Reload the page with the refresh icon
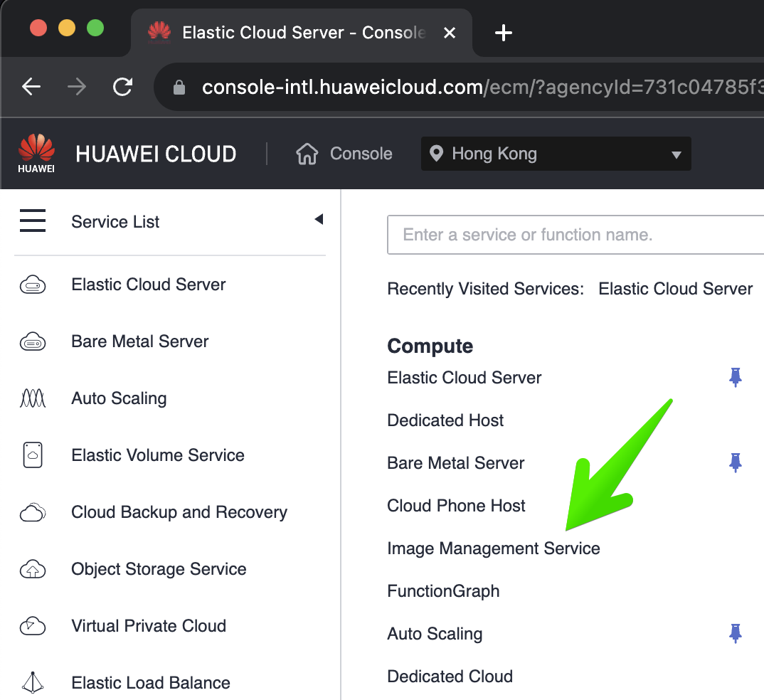764x700 pixels. click(x=122, y=87)
